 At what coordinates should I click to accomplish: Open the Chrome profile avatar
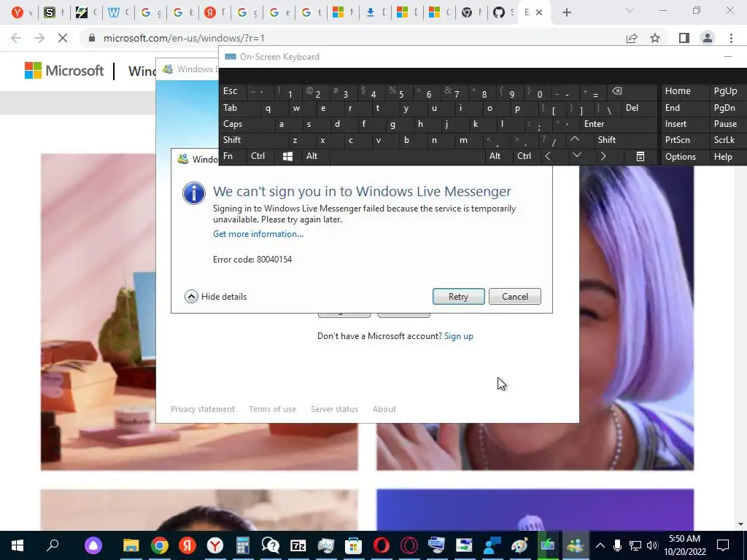(x=708, y=38)
